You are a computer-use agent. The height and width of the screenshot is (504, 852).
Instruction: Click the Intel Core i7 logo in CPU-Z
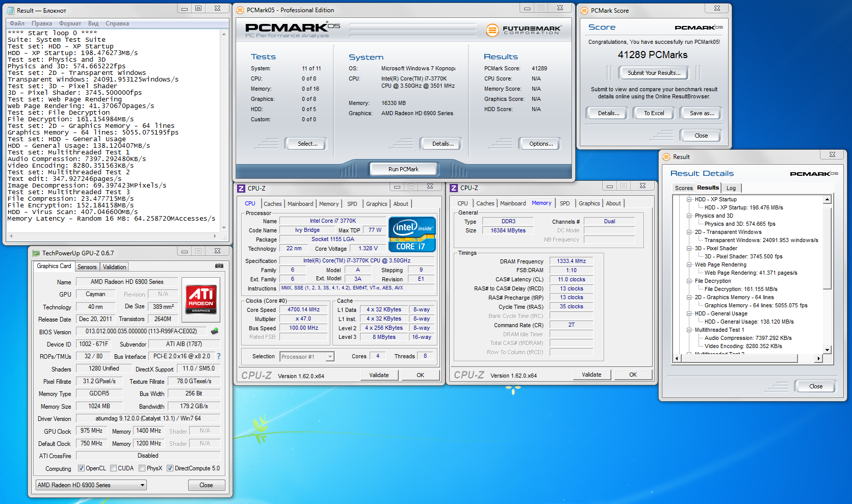412,234
